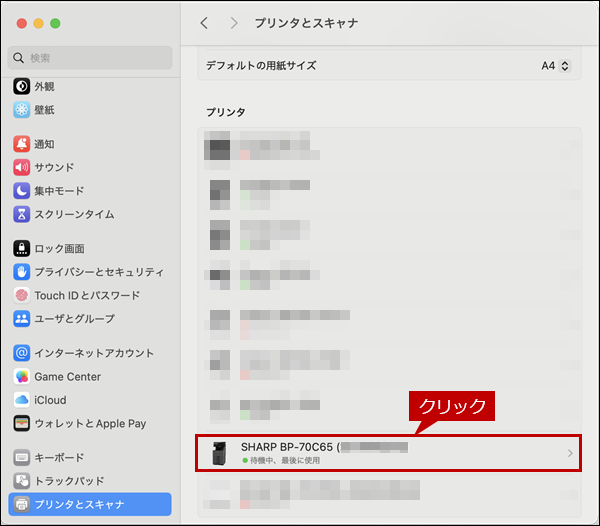Click the Appearance (外観) sidebar icon
Viewport: 600px width, 526px height.
point(22,86)
